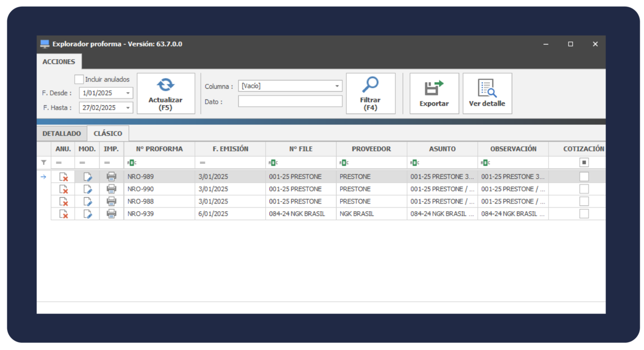The height and width of the screenshot is (350, 644).
Task: Switch to the DETALLADO tab
Action: pyautogui.click(x=62, y=134)
